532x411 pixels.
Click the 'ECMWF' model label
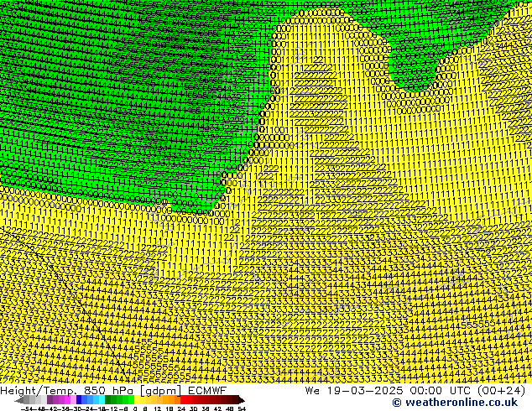pyautogui.click(x=207, y=391)
